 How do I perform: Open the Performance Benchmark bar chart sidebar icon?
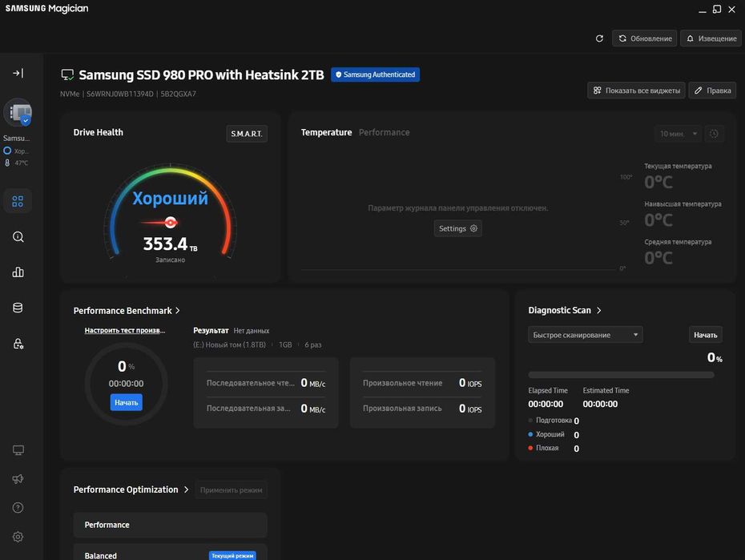pyautogui.click(x=18, y=272)
